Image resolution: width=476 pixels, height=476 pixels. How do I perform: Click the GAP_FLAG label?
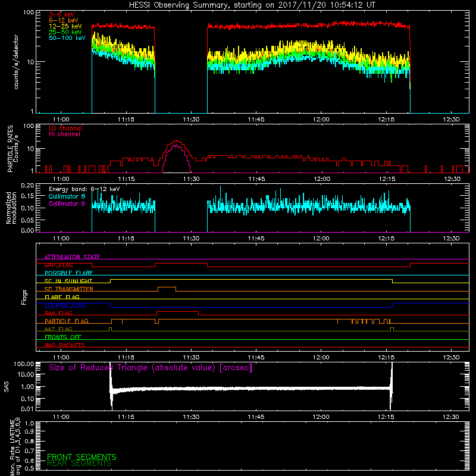58,265
